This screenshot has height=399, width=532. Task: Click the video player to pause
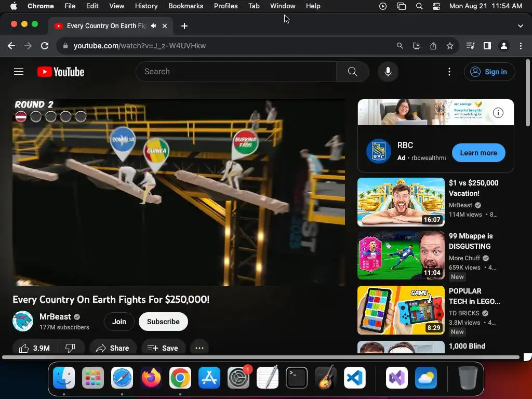tap(179, 192)
